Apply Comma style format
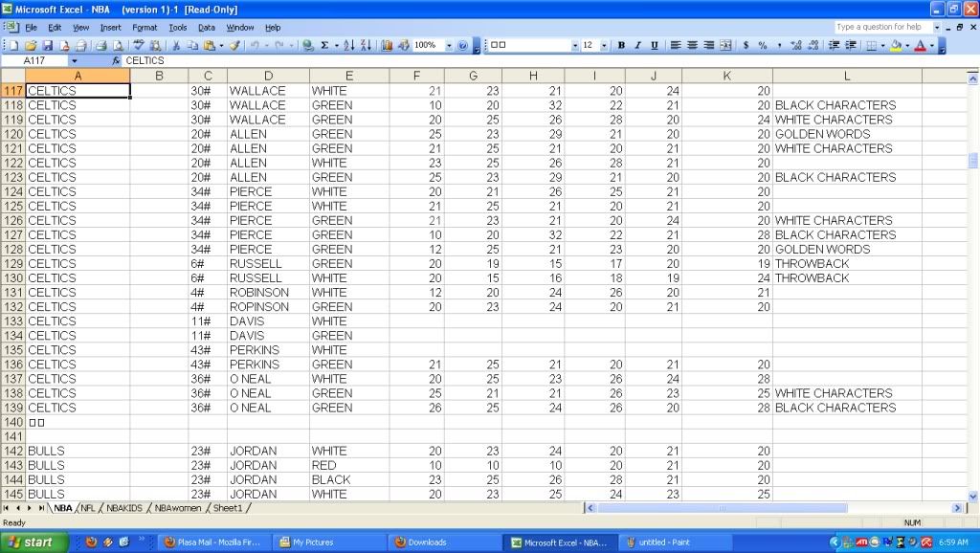980x553 pixels. tap(779, 45)
